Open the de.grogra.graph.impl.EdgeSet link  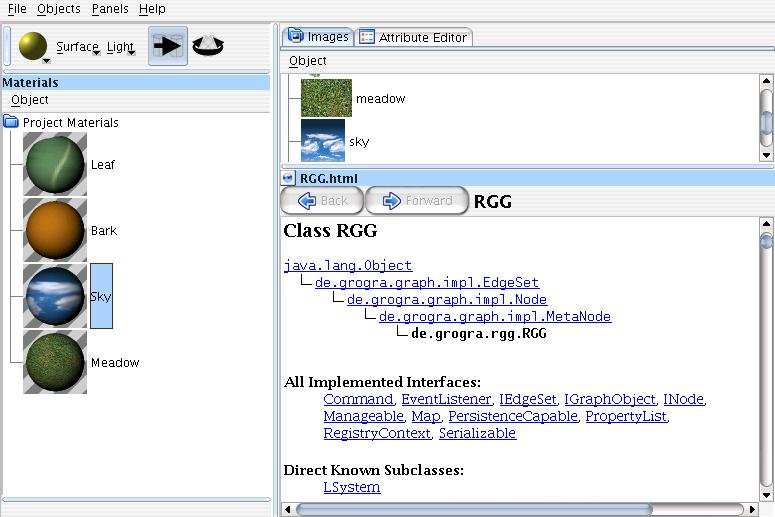click(427, 282)
